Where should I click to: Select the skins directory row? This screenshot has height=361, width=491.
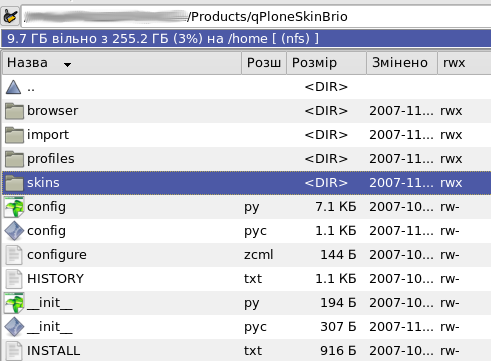click(x=247, y=183)
